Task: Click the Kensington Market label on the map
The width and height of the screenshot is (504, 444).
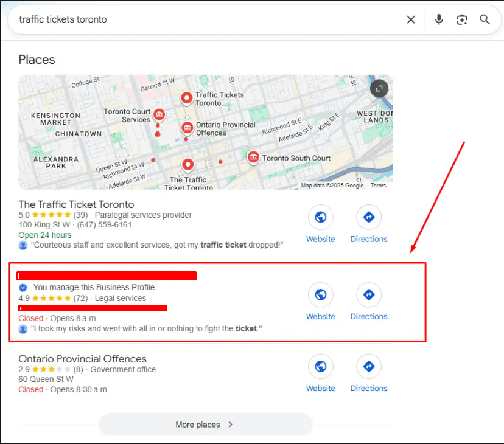Action: coord(55,119)
